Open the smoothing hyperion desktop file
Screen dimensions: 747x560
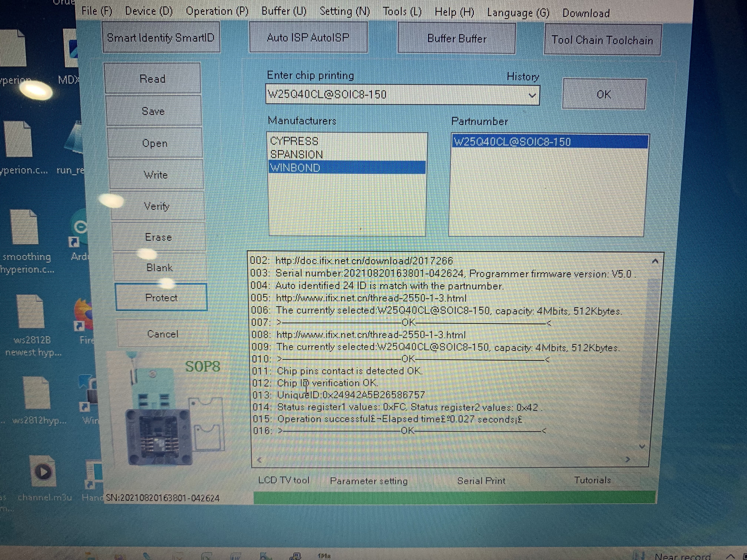(24, 227)
